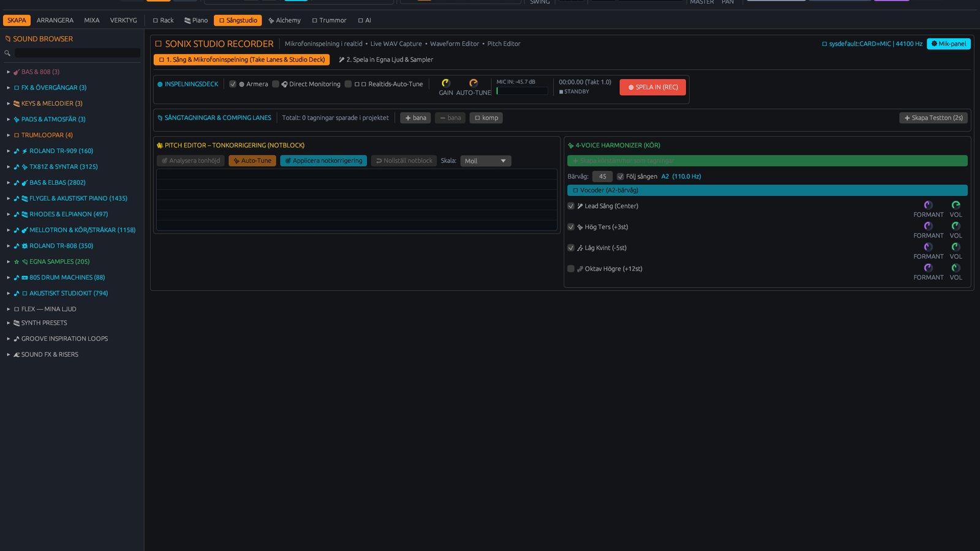Click the Pitch Editor panel header icon

[x=160, y=145]
